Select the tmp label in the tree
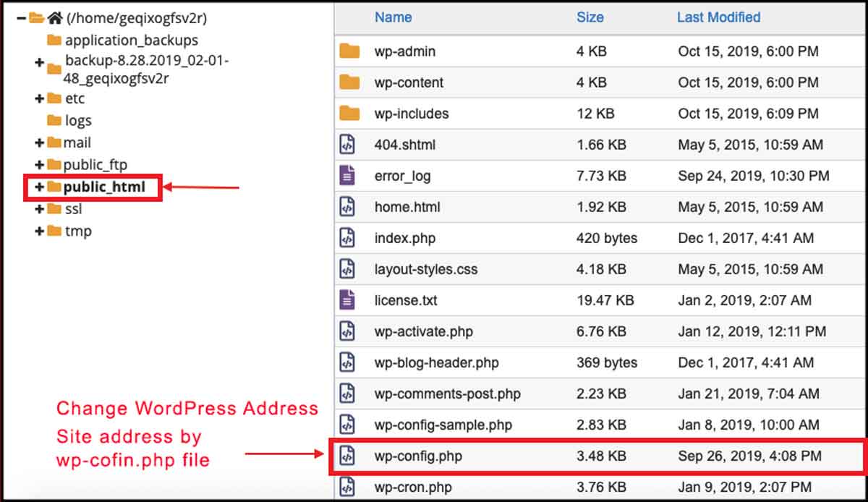 click(x=78, y=231)
